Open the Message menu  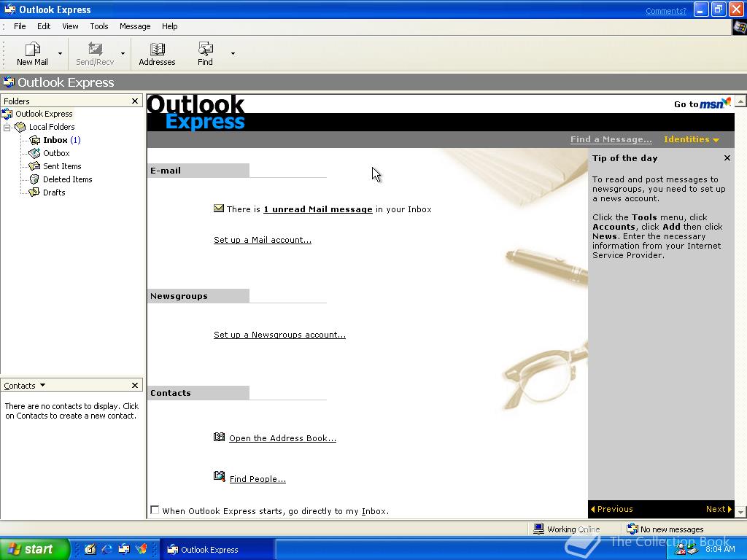tap(135, 26)
